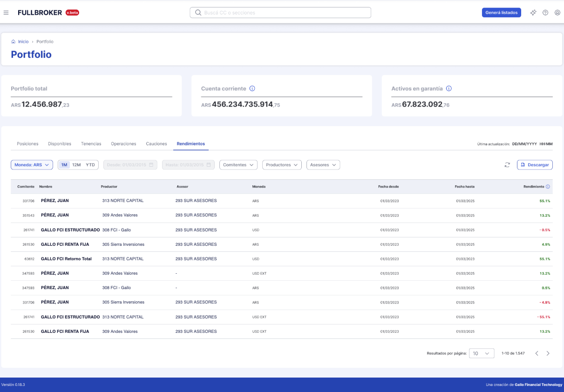Image resolution: width=564 pixels, height=392 pixels.
Task: Sort by Moneda column header
Action: click(x=258, y=187)
